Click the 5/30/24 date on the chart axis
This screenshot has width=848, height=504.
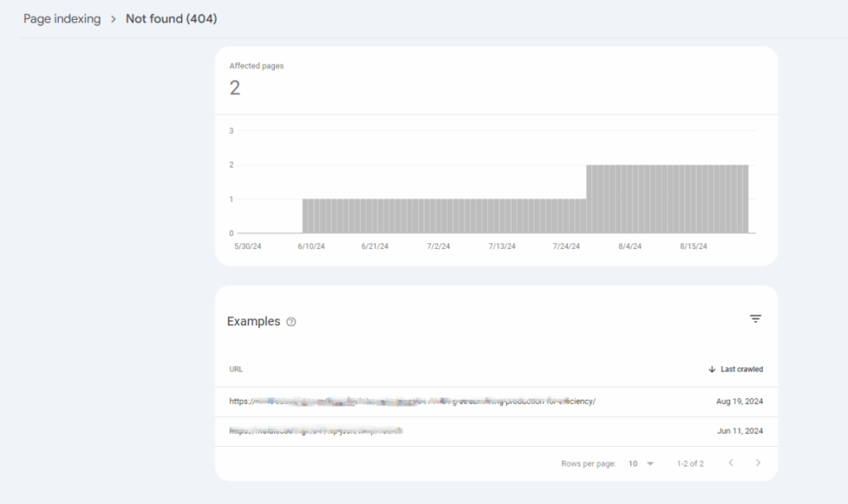[247, 247]
